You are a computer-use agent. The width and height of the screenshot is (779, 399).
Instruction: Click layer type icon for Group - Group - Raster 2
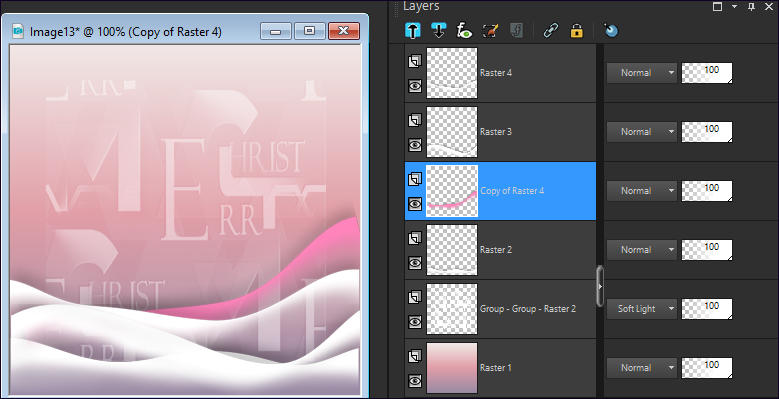(415, 297)
